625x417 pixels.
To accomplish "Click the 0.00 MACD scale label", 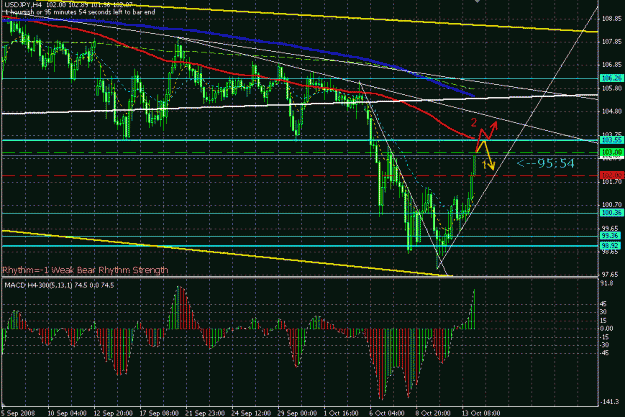I will point(607,328).
